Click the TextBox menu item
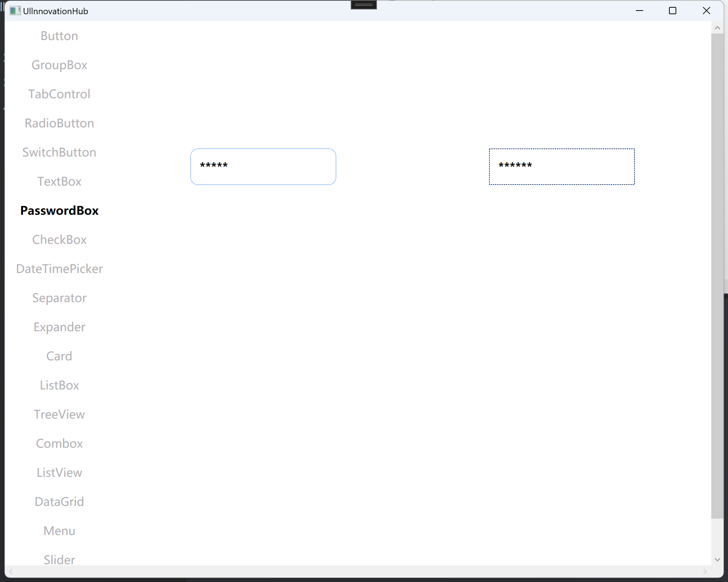 59,181
